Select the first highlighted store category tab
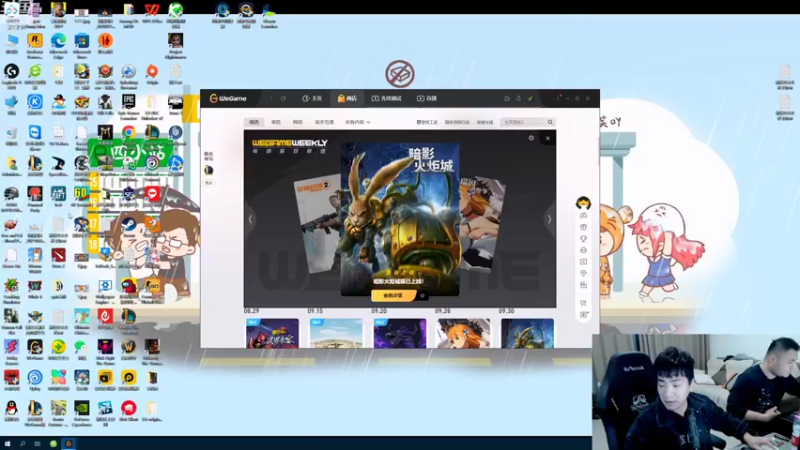Screen dimensions: 800x450 click(254, 122)
